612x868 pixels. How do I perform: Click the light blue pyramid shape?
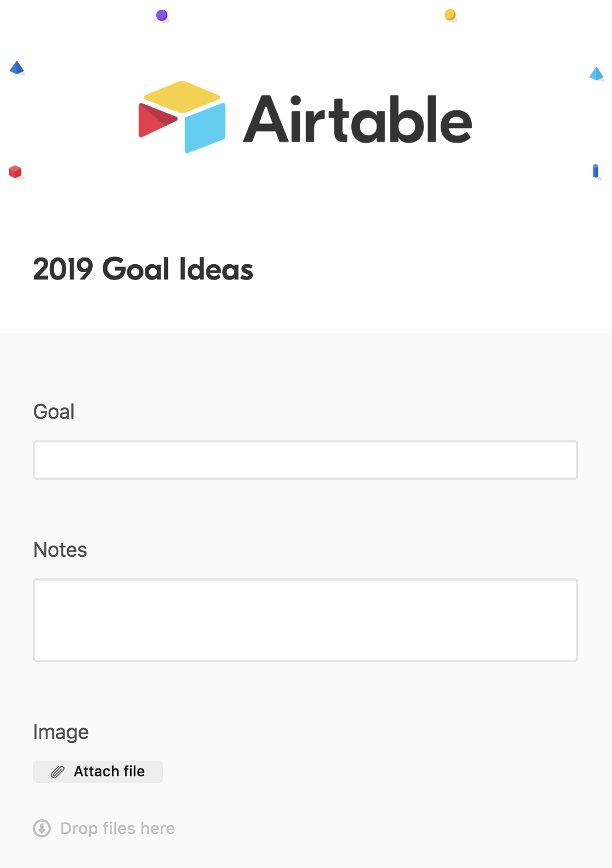(x=596, y=74)
